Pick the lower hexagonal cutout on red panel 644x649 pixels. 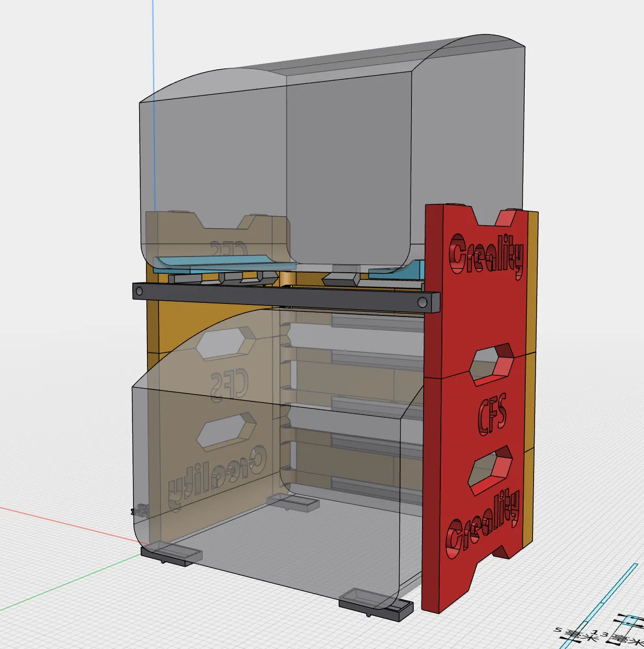click(490, 470)
